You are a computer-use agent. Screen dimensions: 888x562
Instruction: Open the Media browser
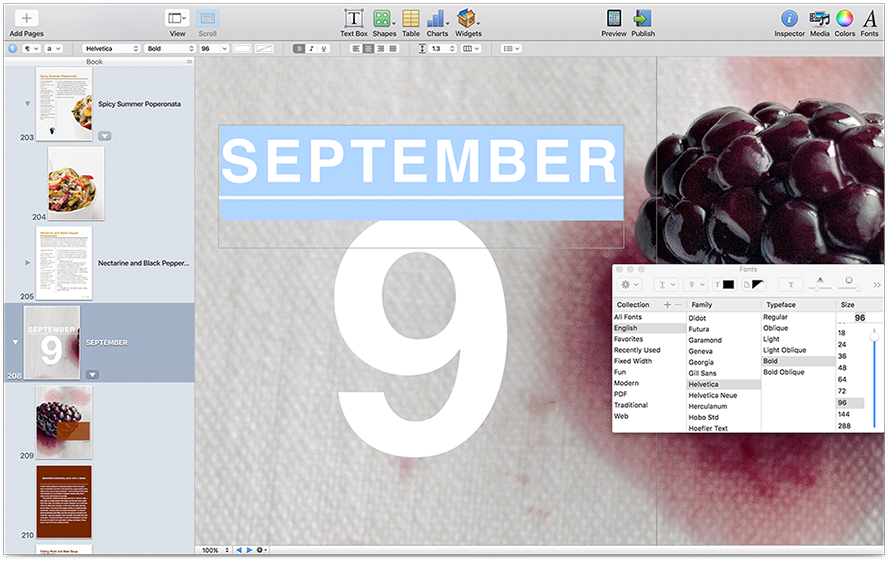point(819,18)
